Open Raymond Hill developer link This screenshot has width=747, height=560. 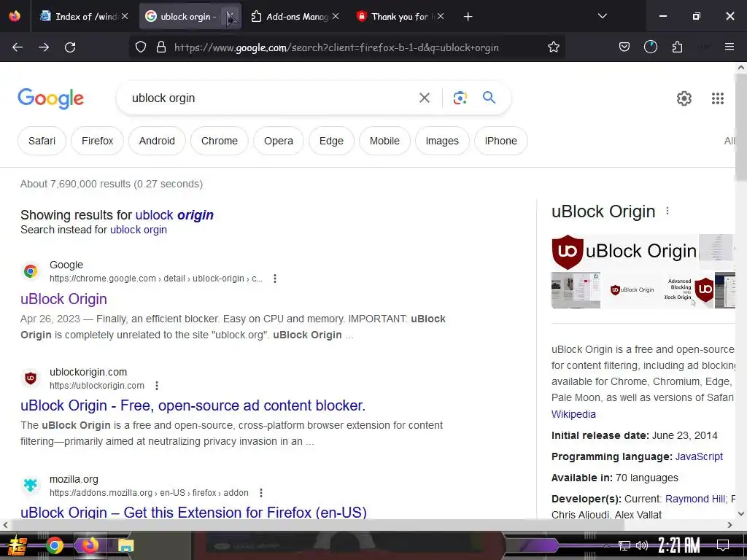[695, 499]
